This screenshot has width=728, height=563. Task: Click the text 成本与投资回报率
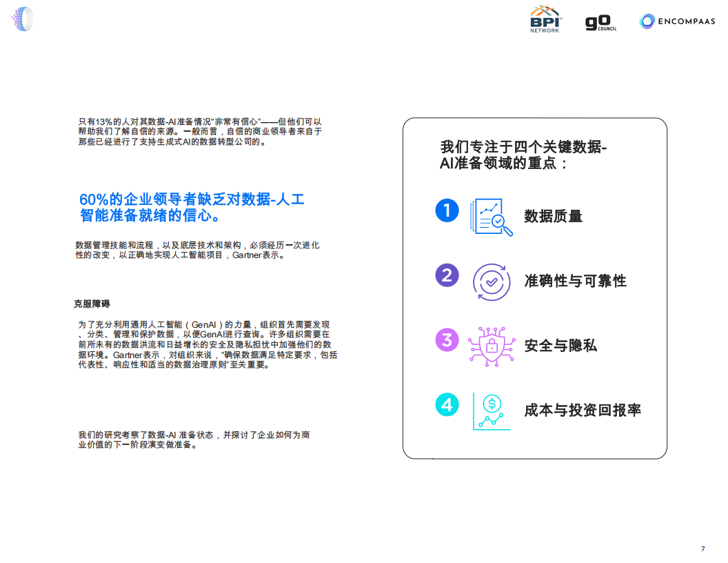pyautogui.click(x=583, y=410)
